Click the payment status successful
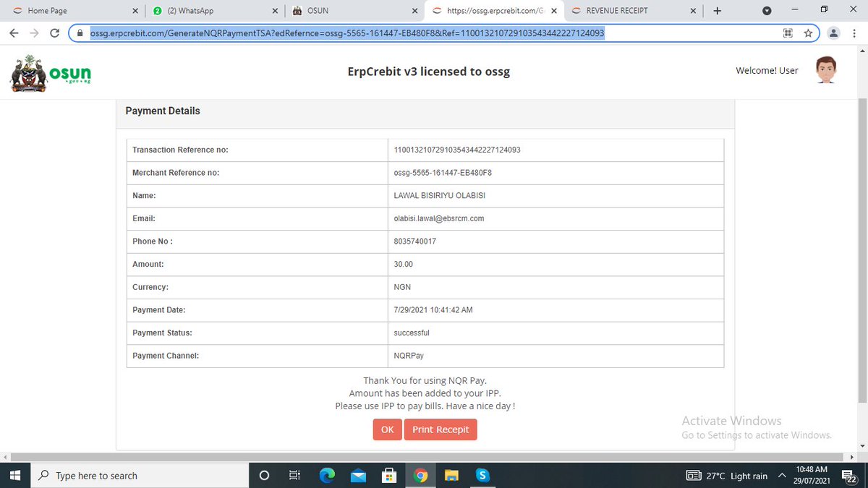Screen dimensions: 868x488 click(412, 333)
